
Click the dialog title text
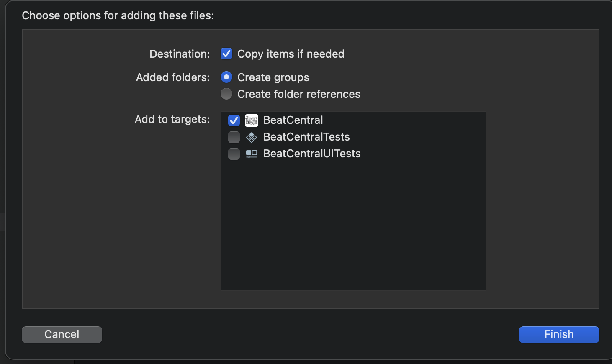118,15
